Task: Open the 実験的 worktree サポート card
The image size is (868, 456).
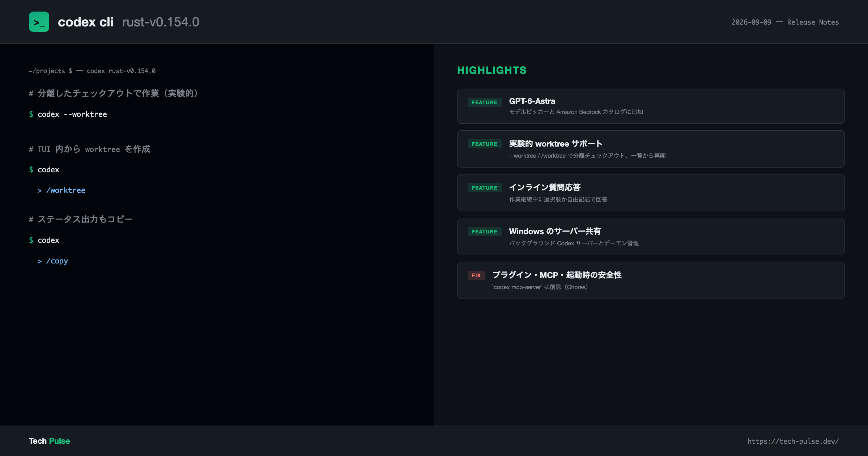Action: point(651,149)
